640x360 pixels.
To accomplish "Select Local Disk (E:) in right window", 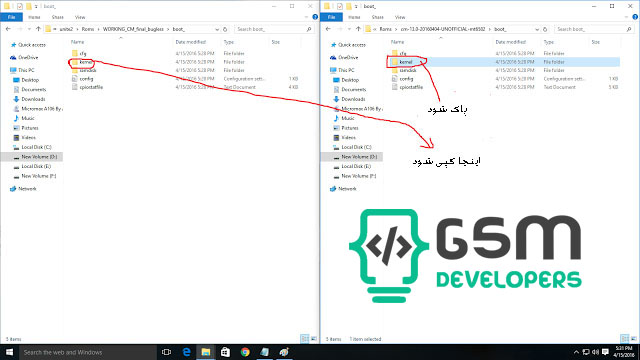I will (353, 167).
